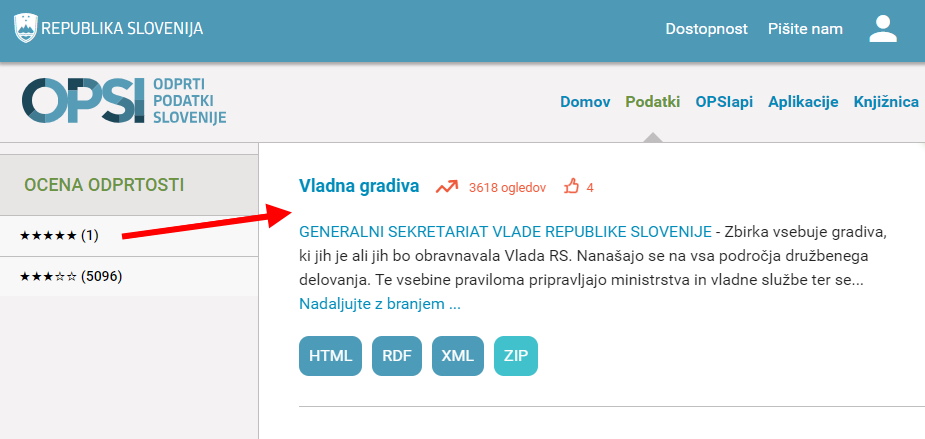Image resolution: width=925 pixels, height=439 pixels.
Task: Click Nadaljujte z branjem to read more
Action: point(380,303)
